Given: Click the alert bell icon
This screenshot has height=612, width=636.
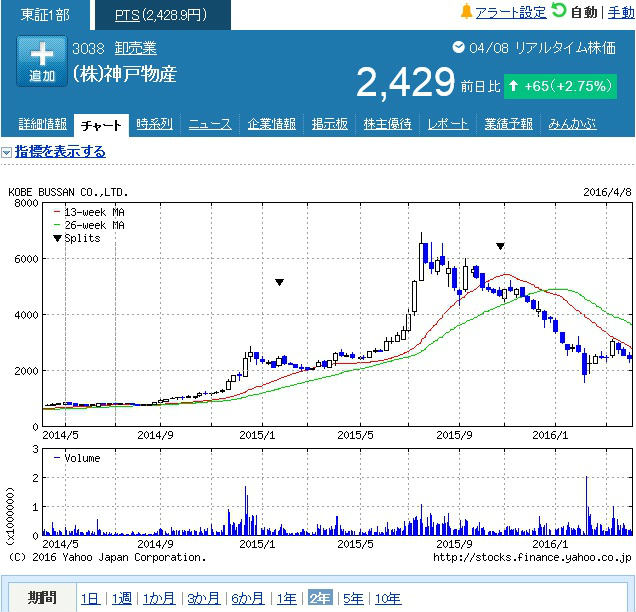Looking at the screenshot, I should (x=466, y=12).
